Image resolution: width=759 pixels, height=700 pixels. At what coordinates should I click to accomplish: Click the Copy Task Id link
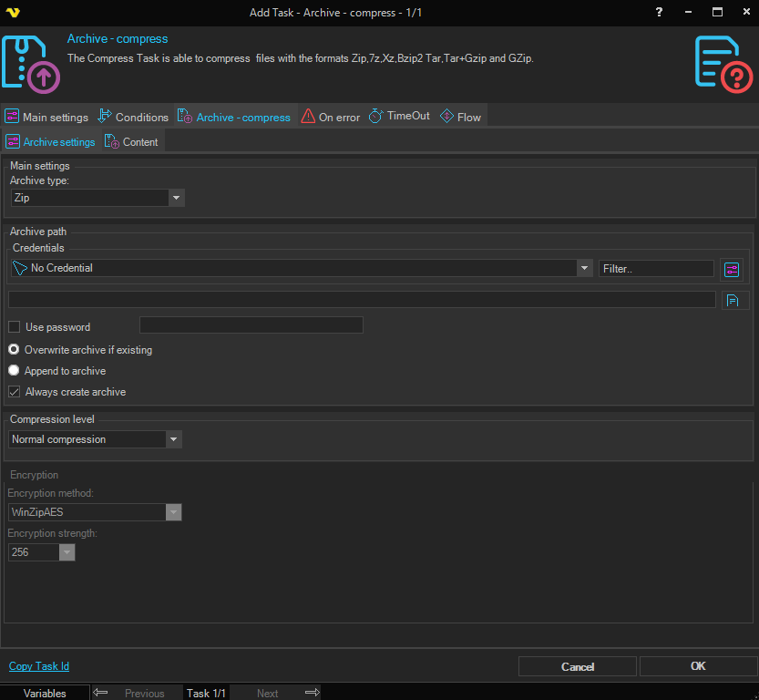click(39, 666)
